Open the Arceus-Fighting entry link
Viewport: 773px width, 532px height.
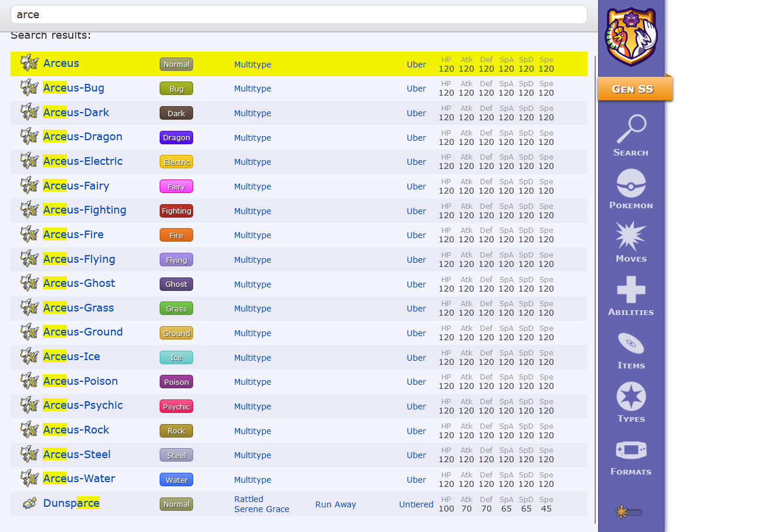85,210
